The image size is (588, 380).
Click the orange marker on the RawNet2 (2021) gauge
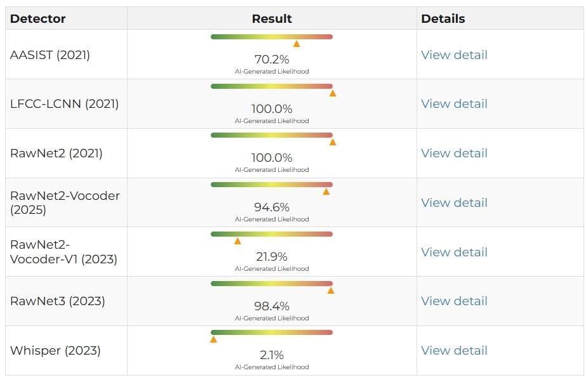(x=333, y=142)
